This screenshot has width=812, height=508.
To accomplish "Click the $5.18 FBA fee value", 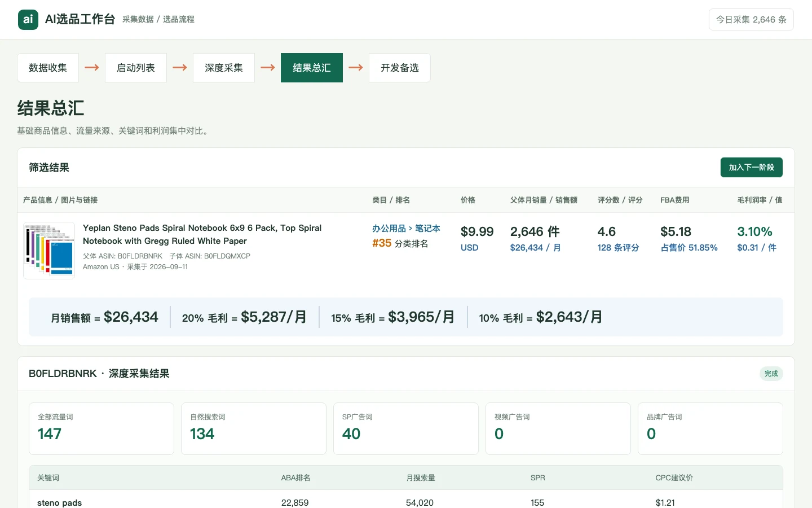I will tap(676, 231).
